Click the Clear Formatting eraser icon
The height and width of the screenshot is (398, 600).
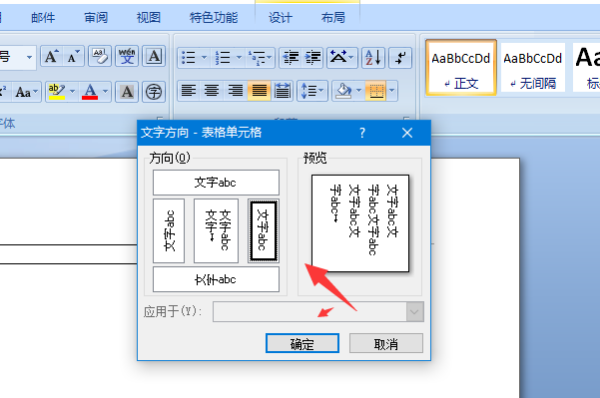click(x=100, y=57)
